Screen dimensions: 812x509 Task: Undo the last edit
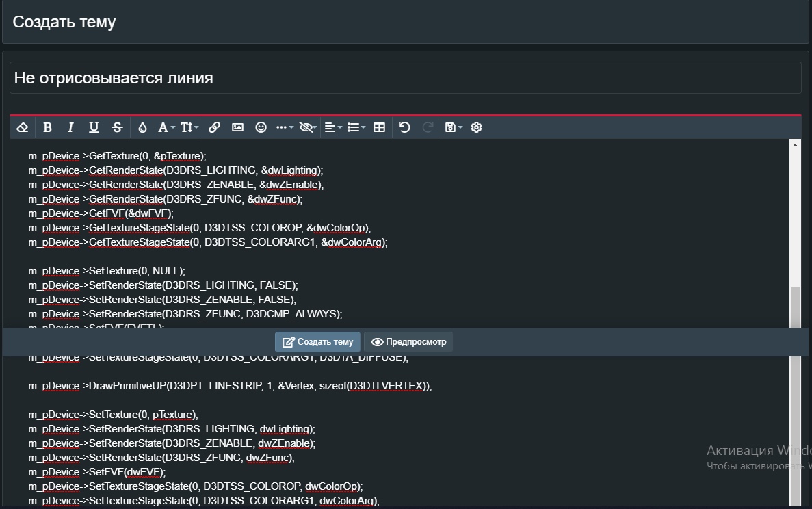404,127
